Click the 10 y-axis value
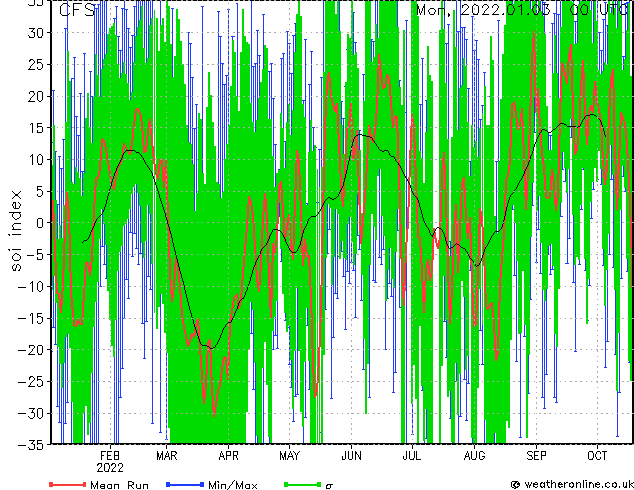Viewport: 634px width, 490px height. [x=35, y=159]
